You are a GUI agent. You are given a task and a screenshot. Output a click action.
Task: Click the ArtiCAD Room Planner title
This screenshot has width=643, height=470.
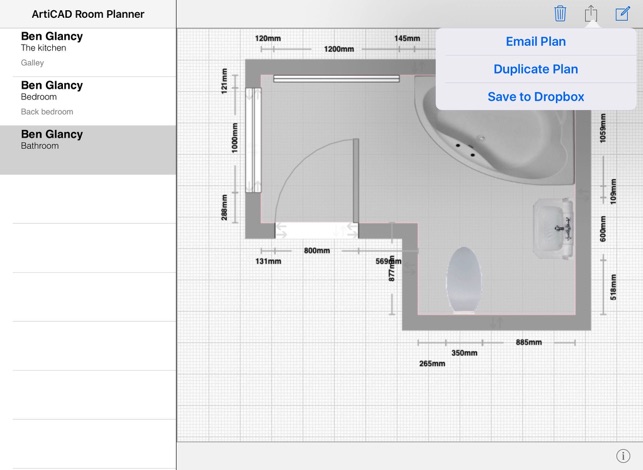[88, 14]
